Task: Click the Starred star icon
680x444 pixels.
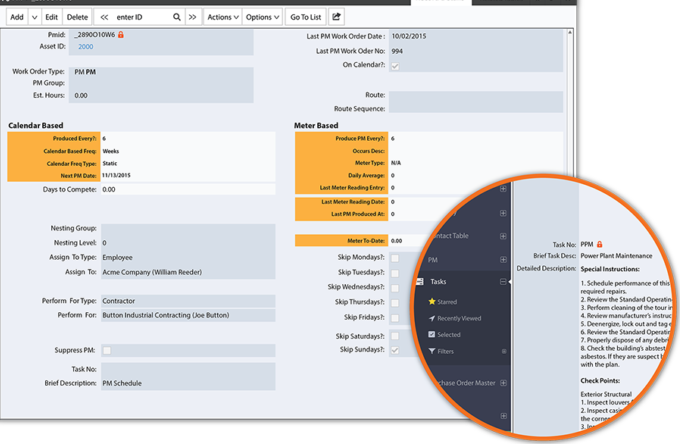Action: click(432, 301)
